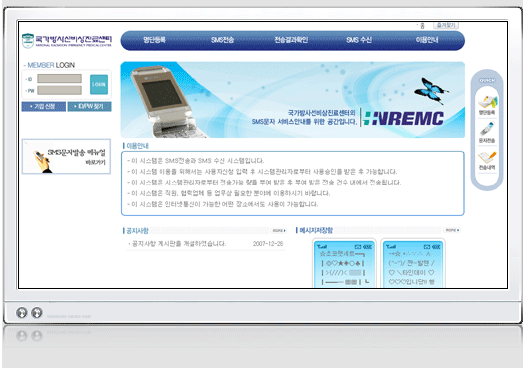This screenshot has width=523, height=368.
Task: Click the NREMC banner logo
Action: coord(404,118)
